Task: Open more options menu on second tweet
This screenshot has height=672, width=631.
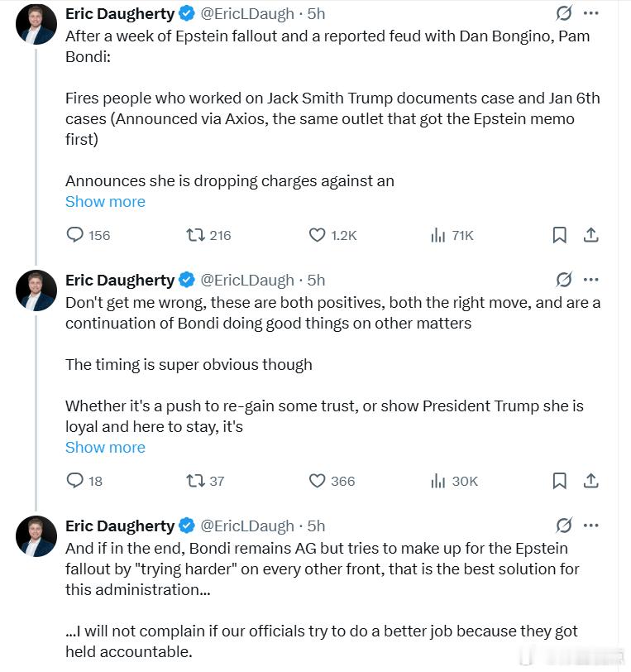Action: [x=590, y=280]
